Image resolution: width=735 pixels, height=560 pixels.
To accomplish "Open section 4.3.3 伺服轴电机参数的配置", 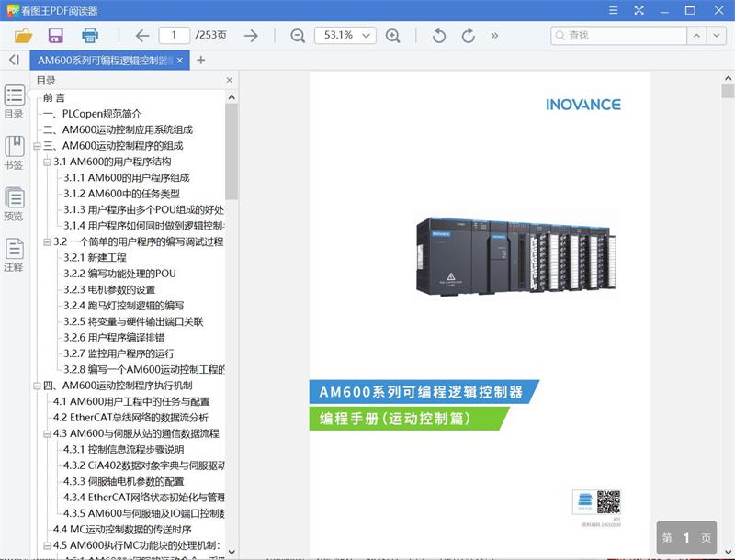I will pos(124,481).
